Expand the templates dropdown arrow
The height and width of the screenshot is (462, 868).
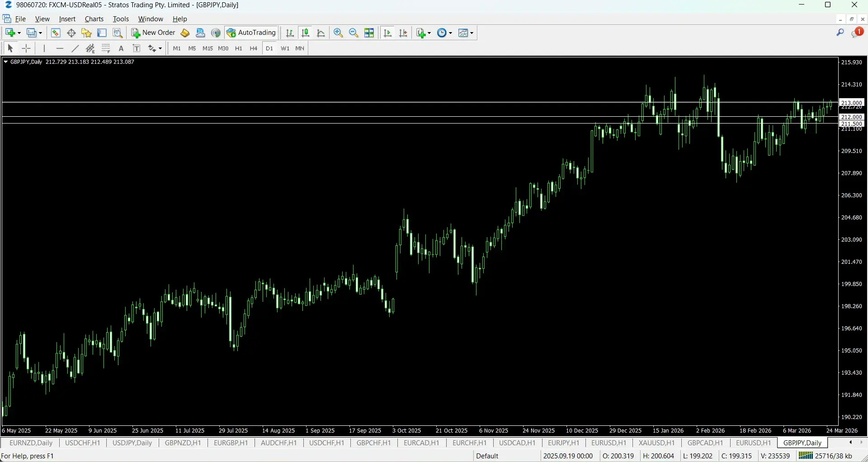click(x=472, y=33)
